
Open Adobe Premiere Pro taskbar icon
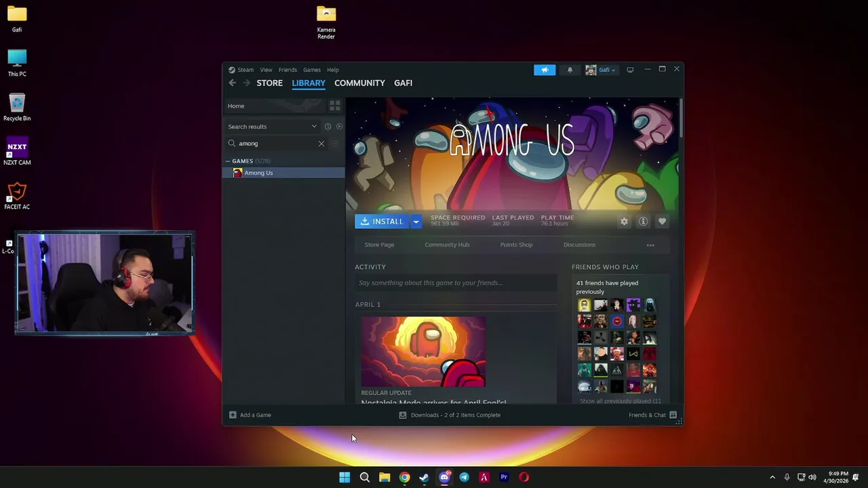point(504,477)
